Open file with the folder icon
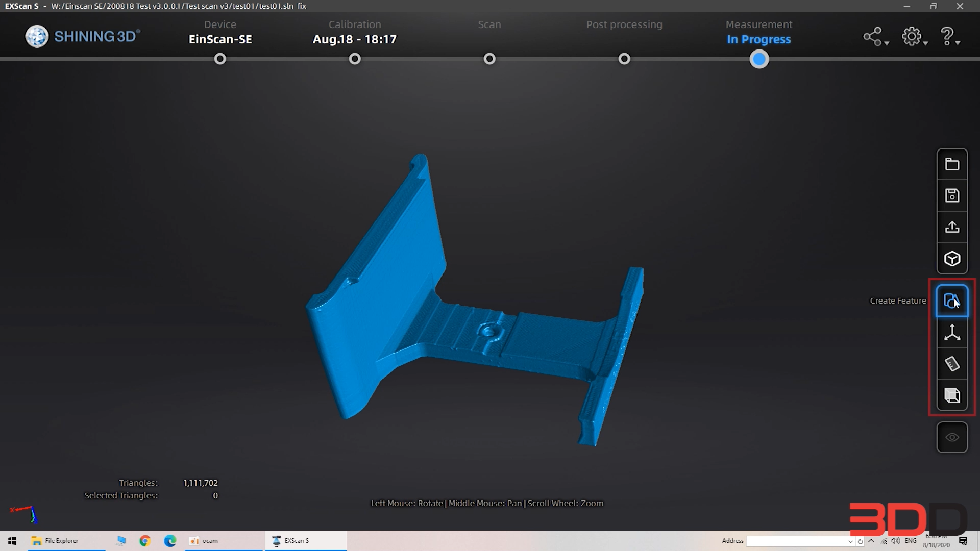The image size is (980, 551). pos(952,164)
